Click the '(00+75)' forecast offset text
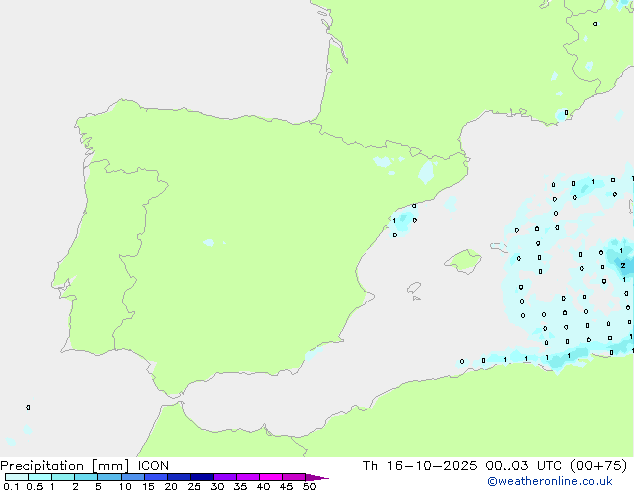 click(x=598, y=466)
